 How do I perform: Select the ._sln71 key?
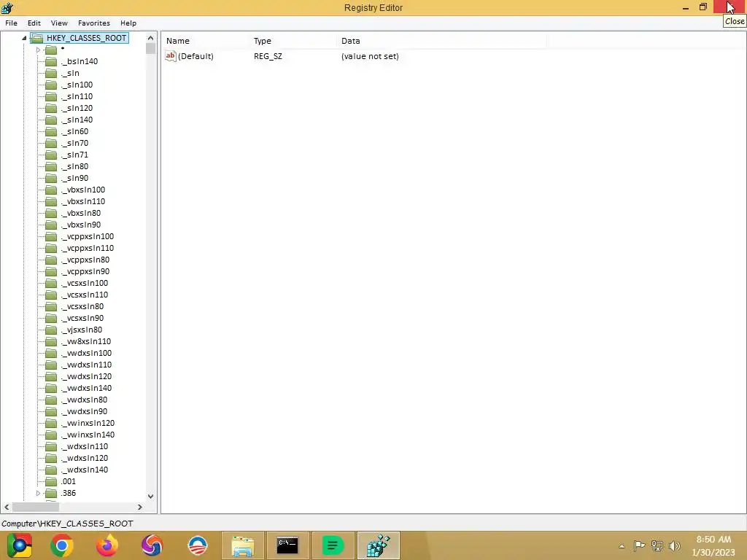click(x=75, y=155)
